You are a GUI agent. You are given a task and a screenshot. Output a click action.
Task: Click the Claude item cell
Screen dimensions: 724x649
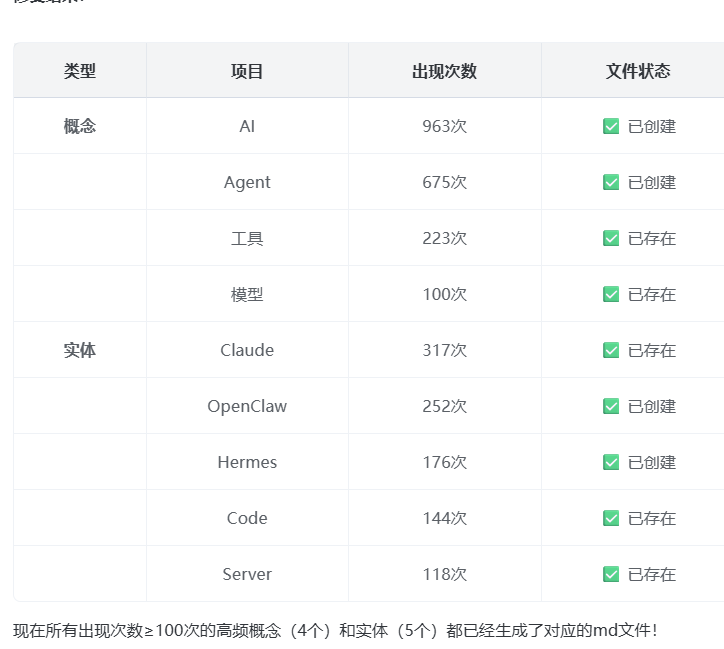(x=247, y=350)
